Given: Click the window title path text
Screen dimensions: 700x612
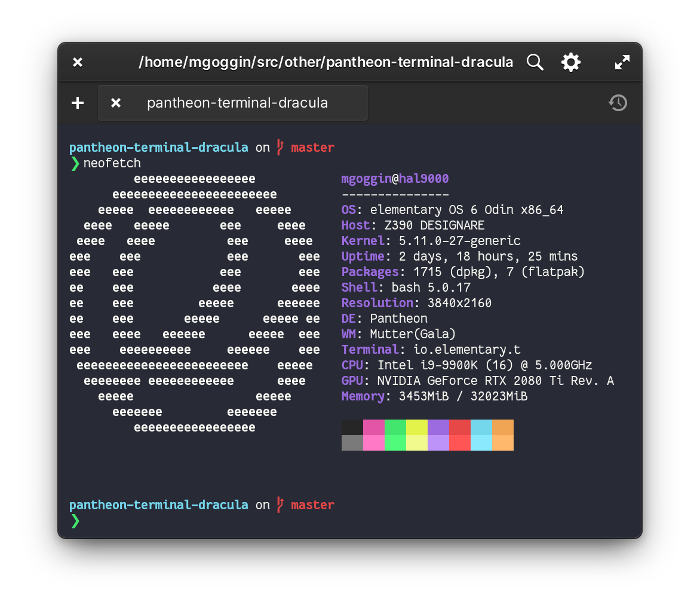Looking at the screenshot, I should click(x=326, y=62).
